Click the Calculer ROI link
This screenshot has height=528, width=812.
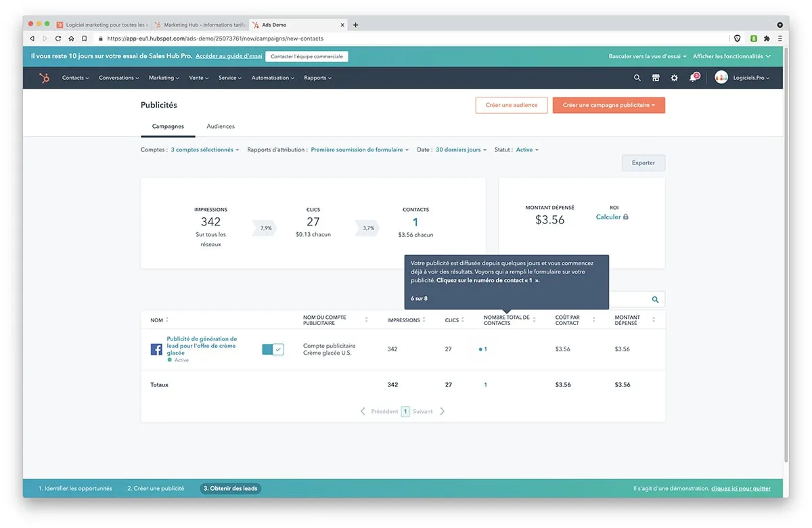[x=608, y=217]
